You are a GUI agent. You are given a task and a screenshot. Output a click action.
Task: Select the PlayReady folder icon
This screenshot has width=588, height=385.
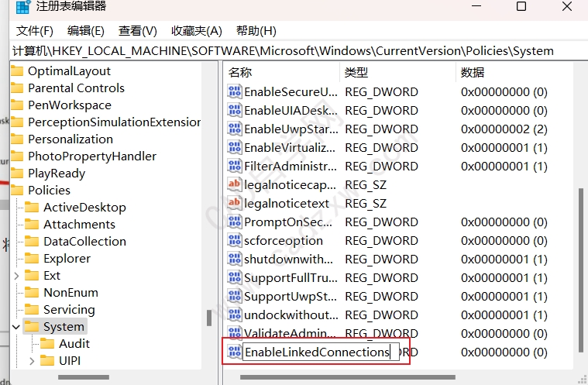click(x=17, y=174)
